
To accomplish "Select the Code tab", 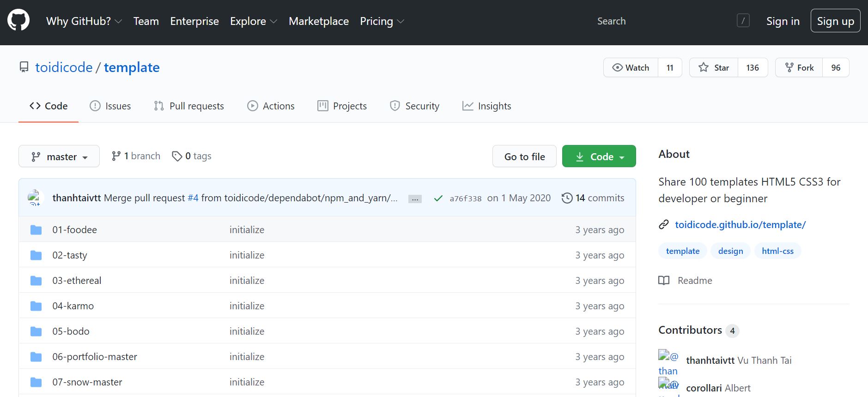I will [x=49, y=106].
